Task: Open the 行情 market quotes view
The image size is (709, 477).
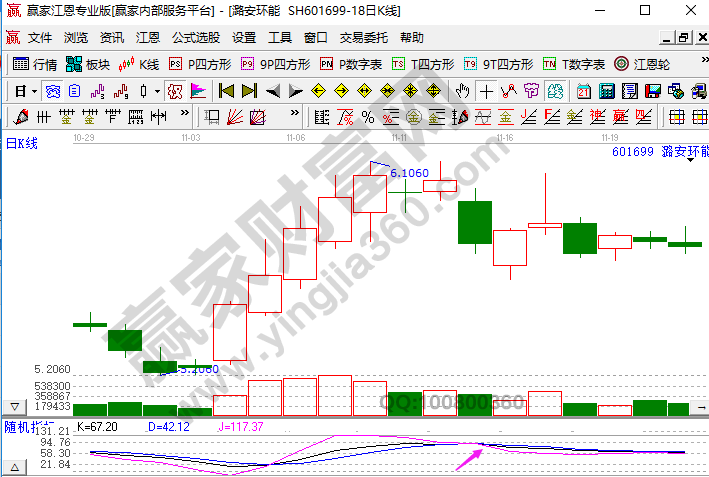Action: pyautogui.click(x=34, y=64)
